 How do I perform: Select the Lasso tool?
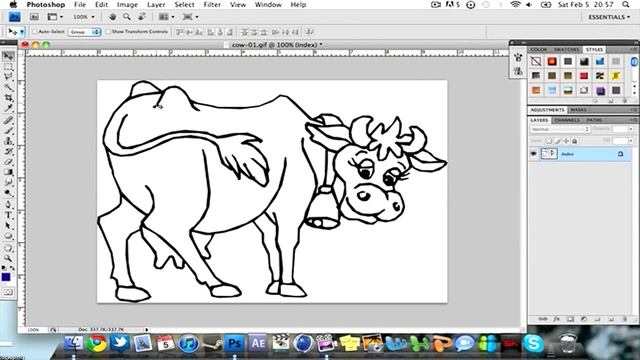click(x=8, y=77)
